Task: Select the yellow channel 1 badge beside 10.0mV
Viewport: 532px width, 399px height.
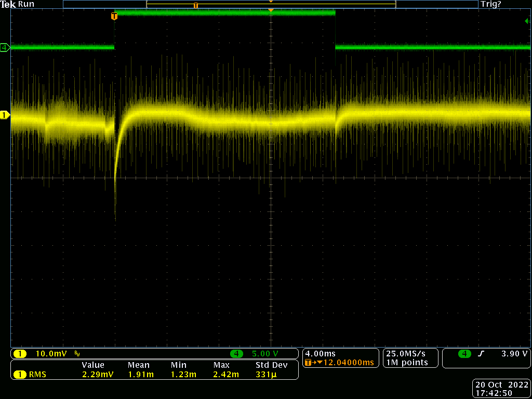Action: tap(20, 354)
